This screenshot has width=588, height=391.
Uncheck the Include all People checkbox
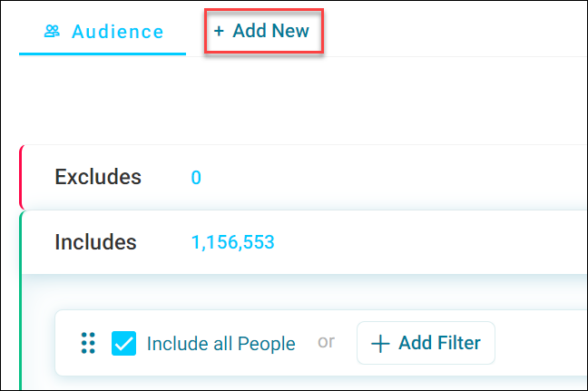click(x=123, y=343)
